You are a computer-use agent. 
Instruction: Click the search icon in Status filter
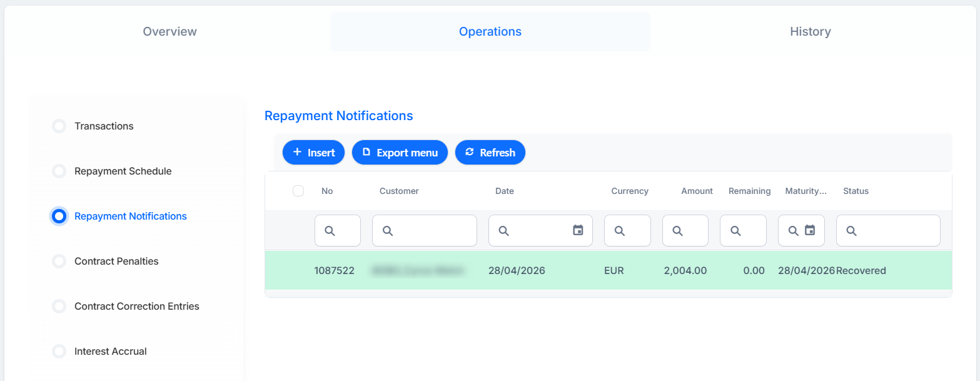click(851, 231)
